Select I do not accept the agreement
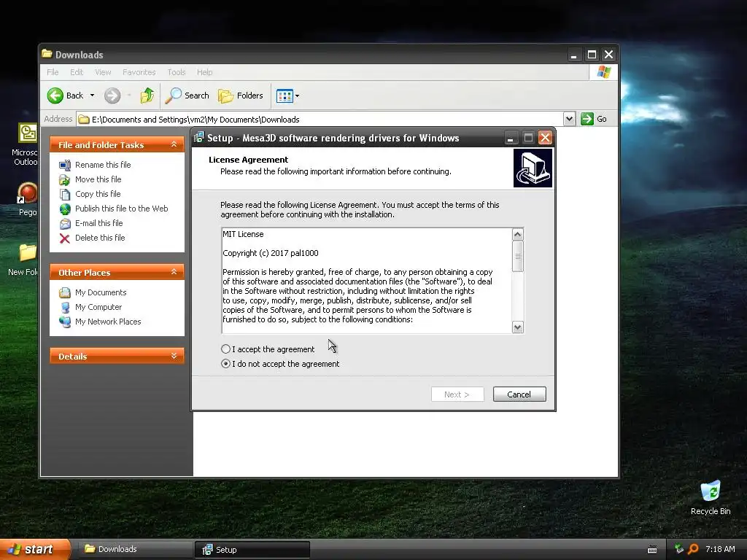 280,364
